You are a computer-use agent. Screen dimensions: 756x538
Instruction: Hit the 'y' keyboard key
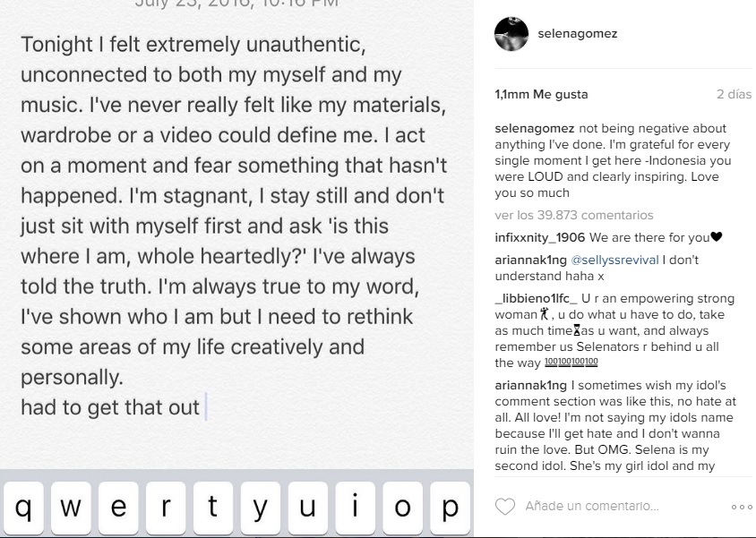click(x=260, y=508)
